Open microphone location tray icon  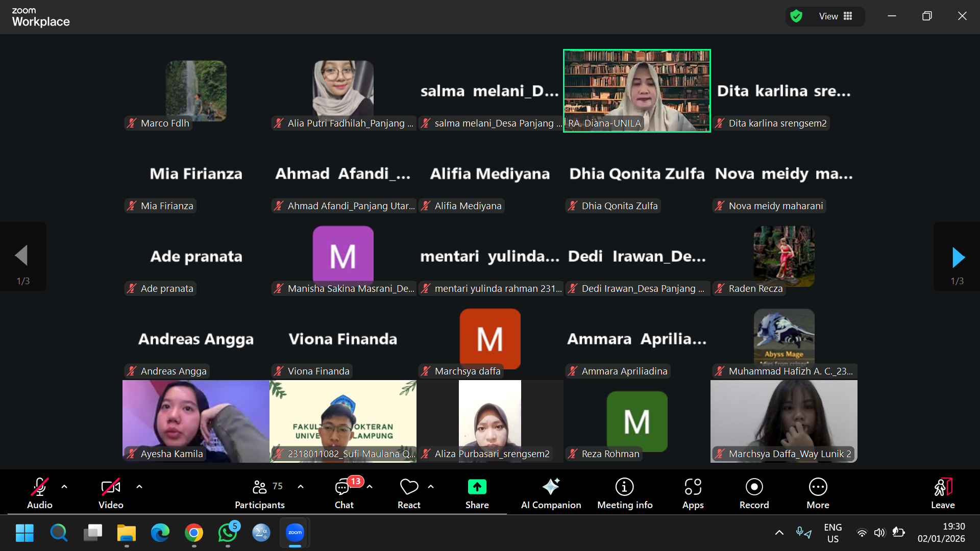click(x=803, y=533)
